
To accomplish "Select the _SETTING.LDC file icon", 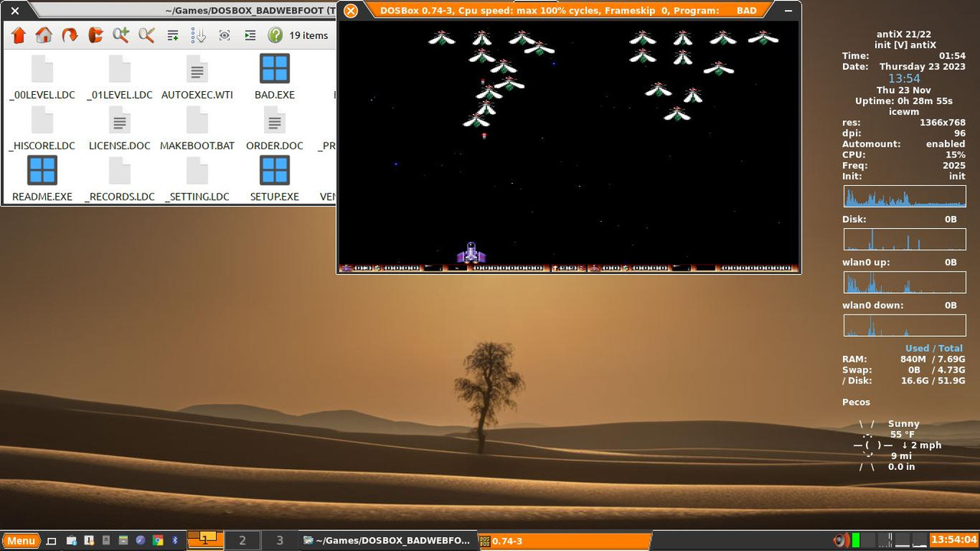I will (197, 171).
